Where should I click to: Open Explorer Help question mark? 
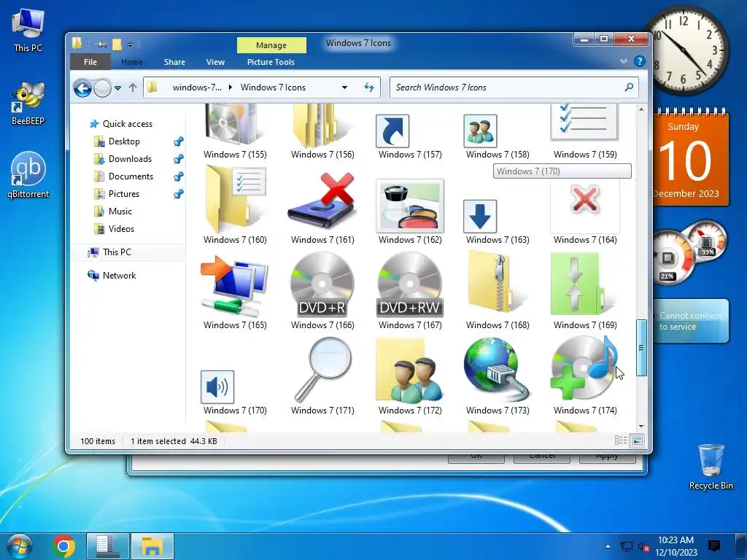(639, 61)
